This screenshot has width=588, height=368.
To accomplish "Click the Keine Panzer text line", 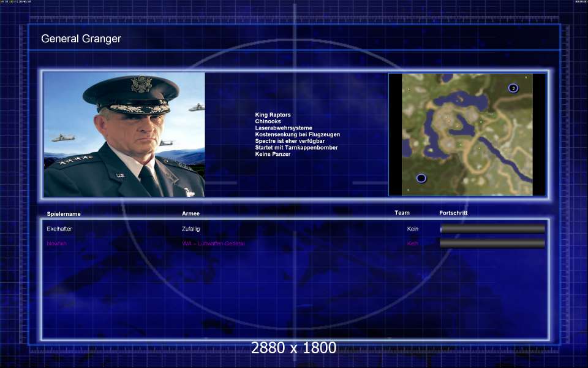I will (273, 154).
